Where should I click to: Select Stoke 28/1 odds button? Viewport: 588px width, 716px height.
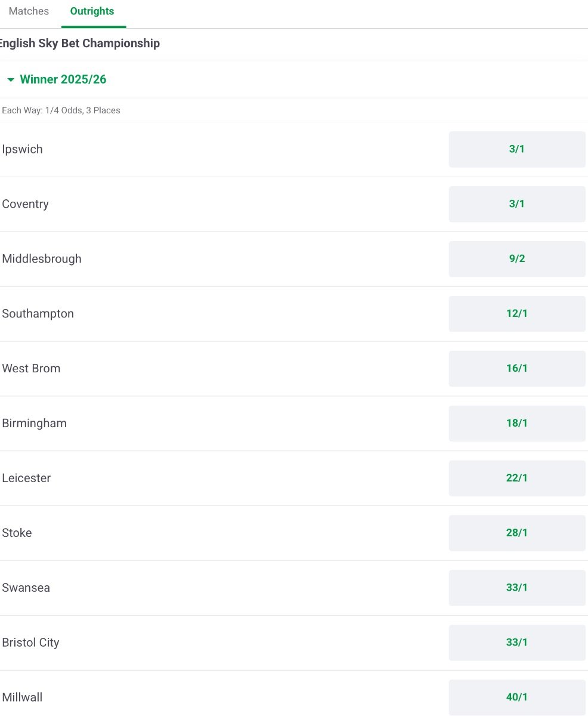tap(516, 533)
